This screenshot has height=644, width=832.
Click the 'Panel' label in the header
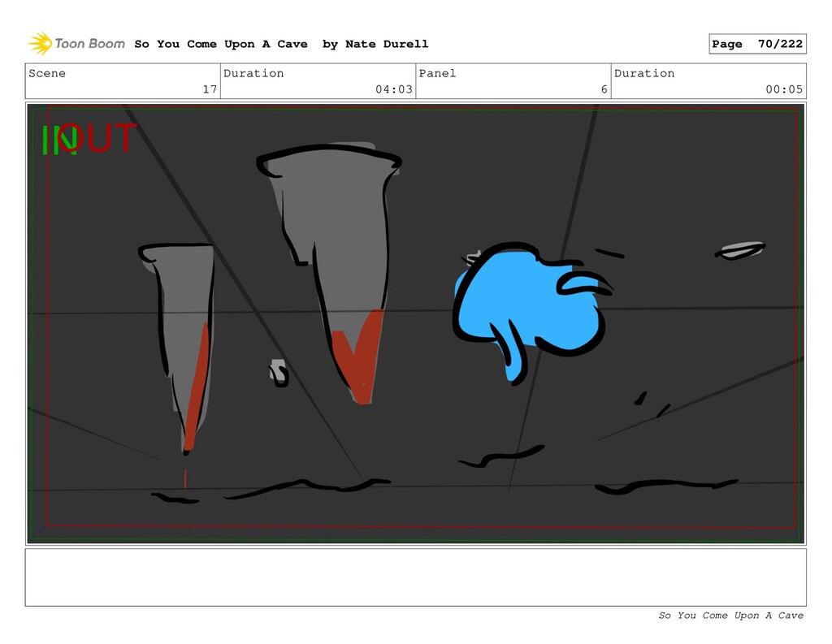coord(437,73)
